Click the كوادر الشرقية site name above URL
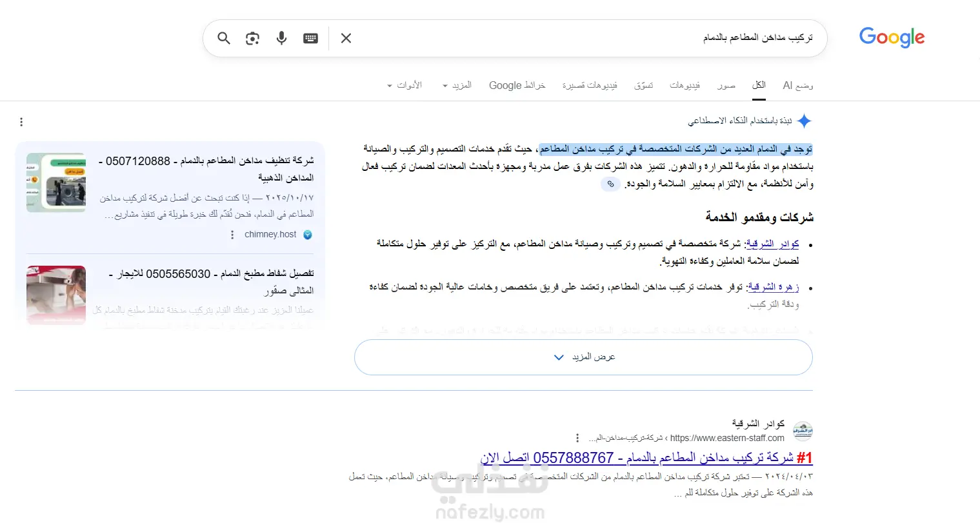This screenshot has height=523, width=980. (758, 424)
